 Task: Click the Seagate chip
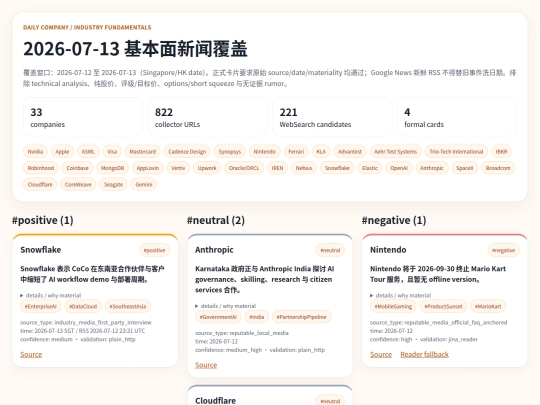point(113,185)
